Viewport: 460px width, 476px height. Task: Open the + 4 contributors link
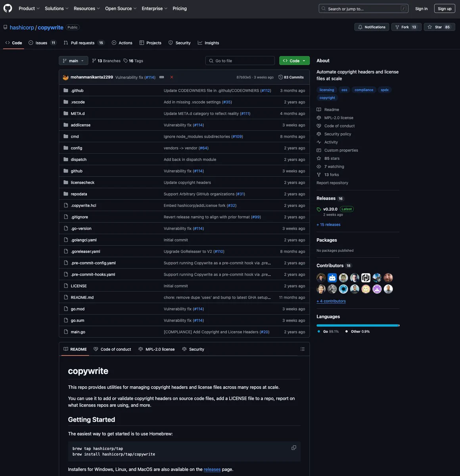click(331, 301)
